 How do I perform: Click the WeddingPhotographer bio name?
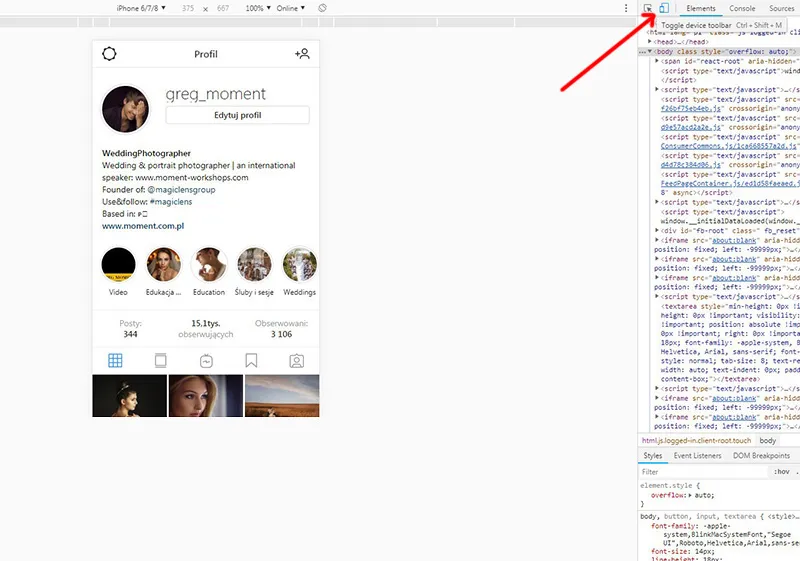coord(146,153)
